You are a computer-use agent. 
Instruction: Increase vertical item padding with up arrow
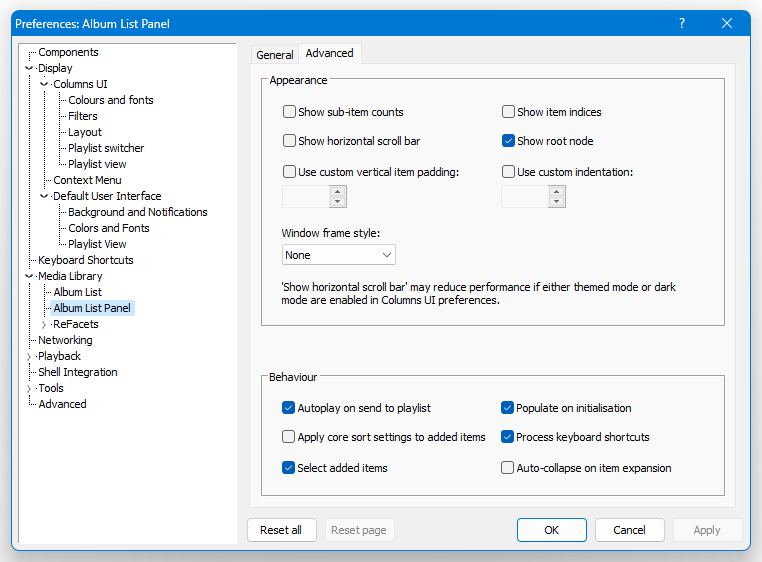[338, 191]
